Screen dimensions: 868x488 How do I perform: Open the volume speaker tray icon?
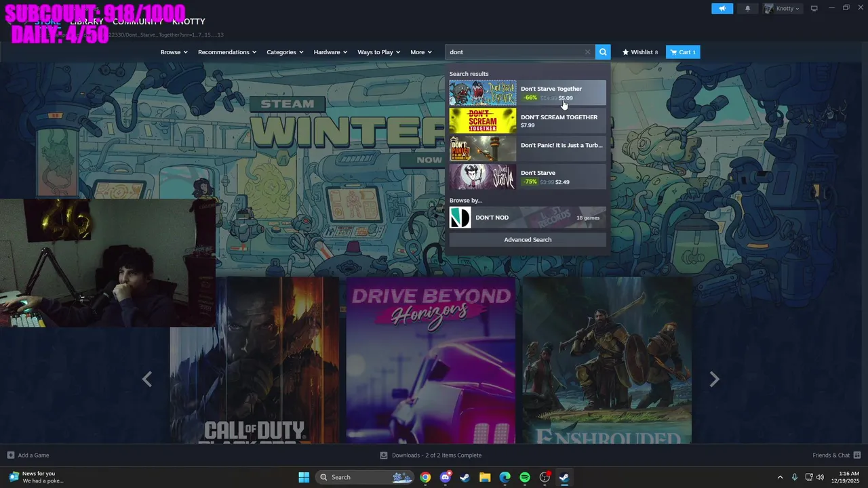(x=820, y=477)
